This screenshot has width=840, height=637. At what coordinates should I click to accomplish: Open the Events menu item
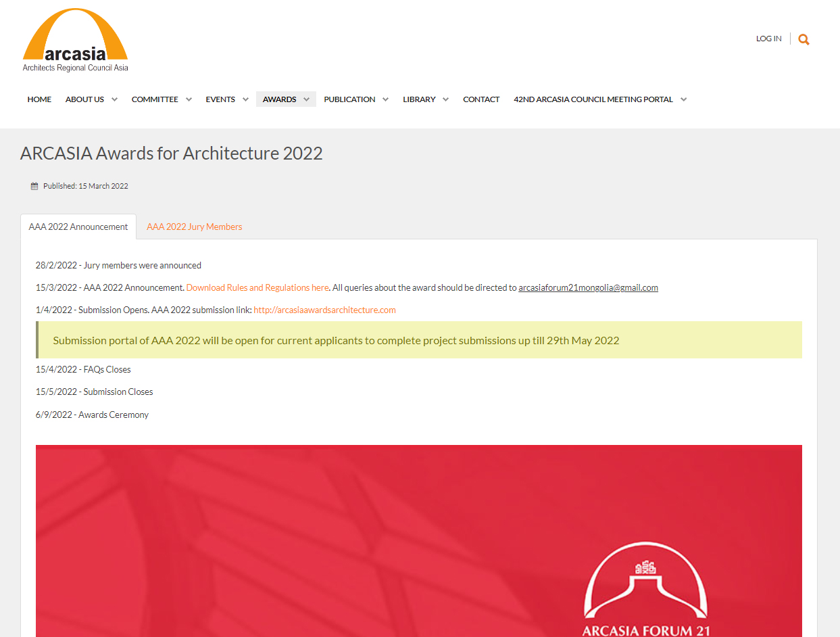(x=220, y=99)
